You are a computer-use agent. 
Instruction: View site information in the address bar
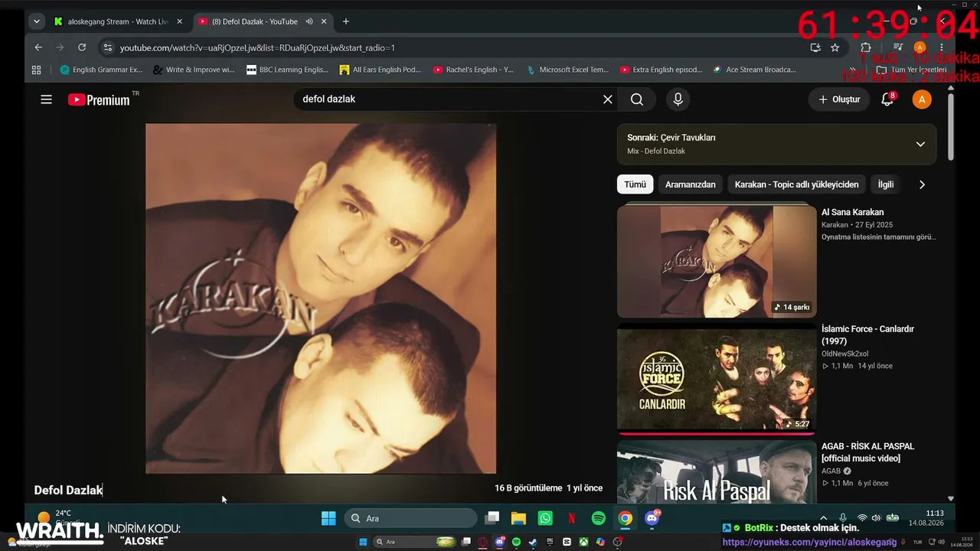click(107, 47)
